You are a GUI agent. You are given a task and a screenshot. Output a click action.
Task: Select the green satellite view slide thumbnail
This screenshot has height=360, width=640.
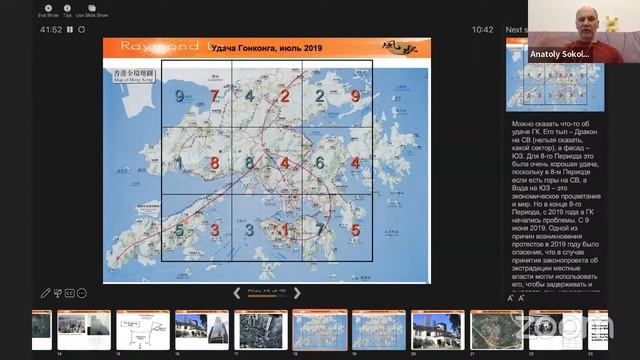click(x=497, y=330)
